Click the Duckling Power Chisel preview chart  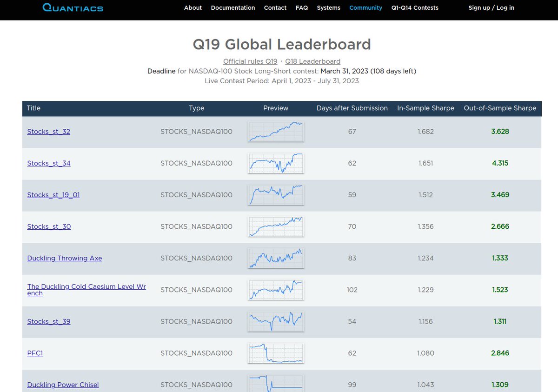pos(276,383)
